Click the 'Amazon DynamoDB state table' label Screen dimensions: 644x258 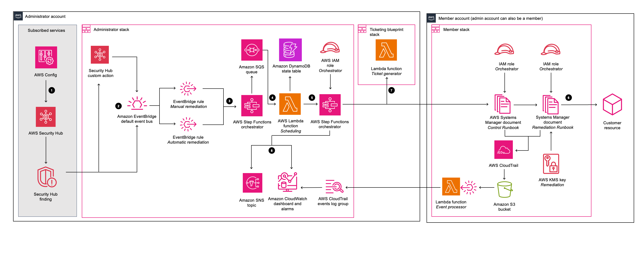(291, 69)
